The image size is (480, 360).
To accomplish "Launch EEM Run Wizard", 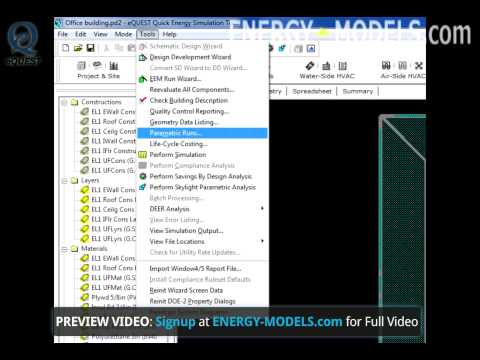I will pos(202,79).
